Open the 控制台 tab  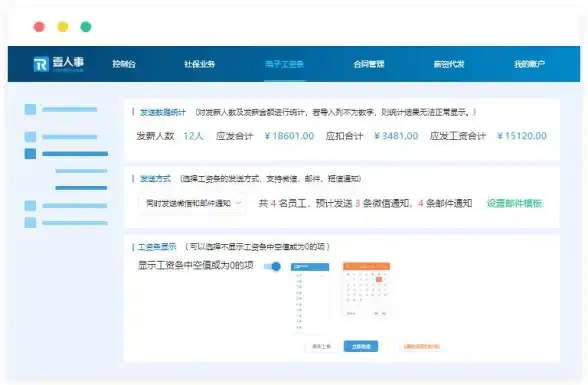(x=124, y=64)
